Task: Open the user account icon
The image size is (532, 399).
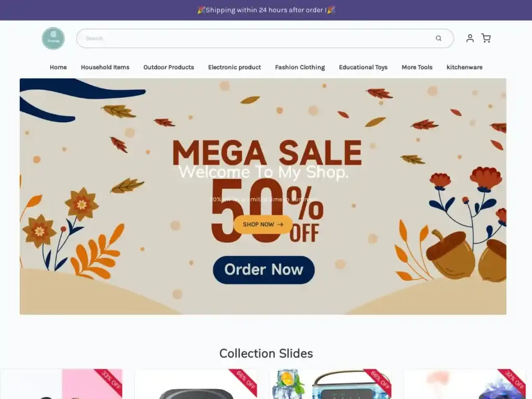Action: 470,38
